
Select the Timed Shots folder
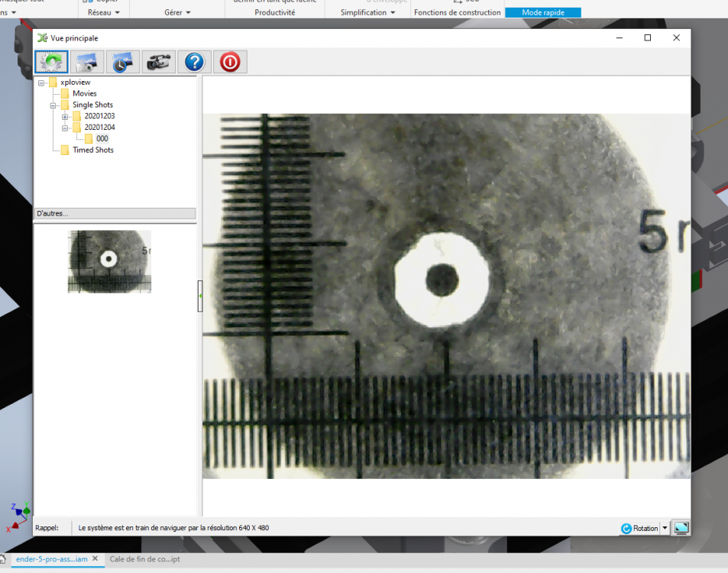point(93,150)
